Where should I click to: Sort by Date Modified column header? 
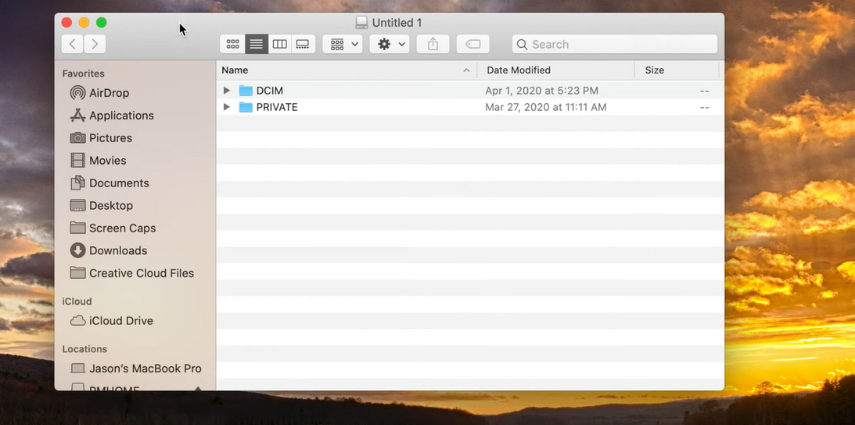[518, 70]
